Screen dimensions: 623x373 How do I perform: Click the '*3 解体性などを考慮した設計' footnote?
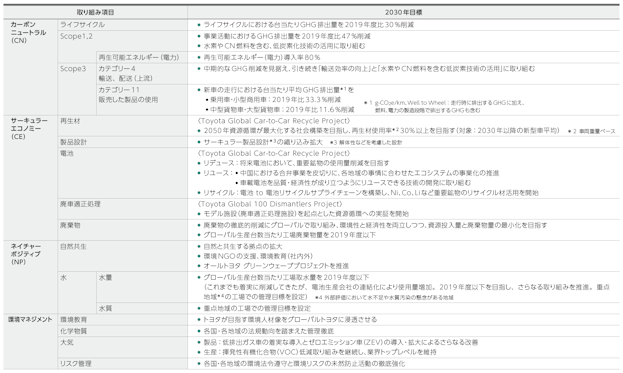366,142
